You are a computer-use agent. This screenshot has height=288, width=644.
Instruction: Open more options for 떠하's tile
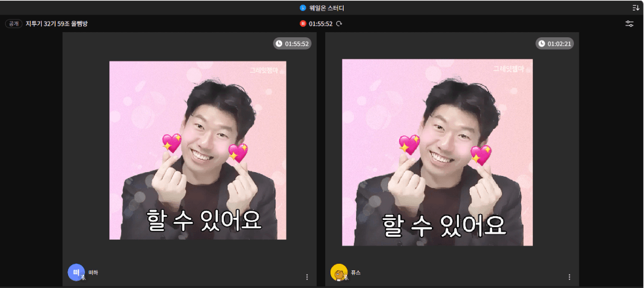click(x=307, y=277)
